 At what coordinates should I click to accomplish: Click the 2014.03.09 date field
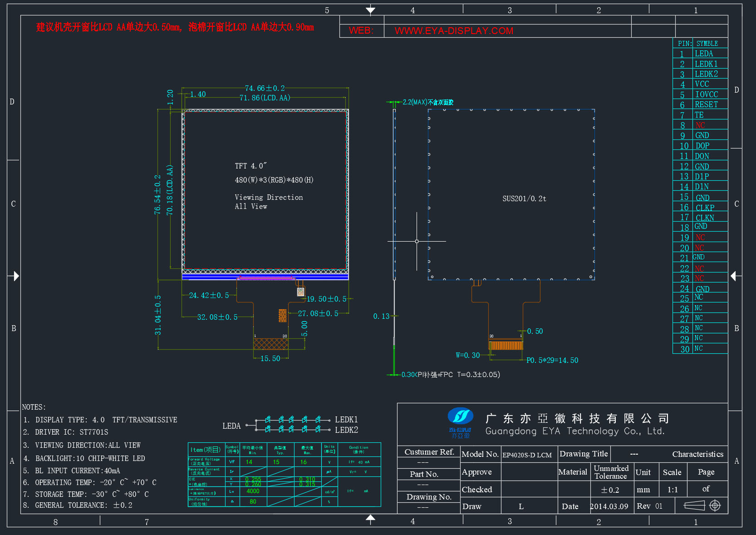click(609, 506)
